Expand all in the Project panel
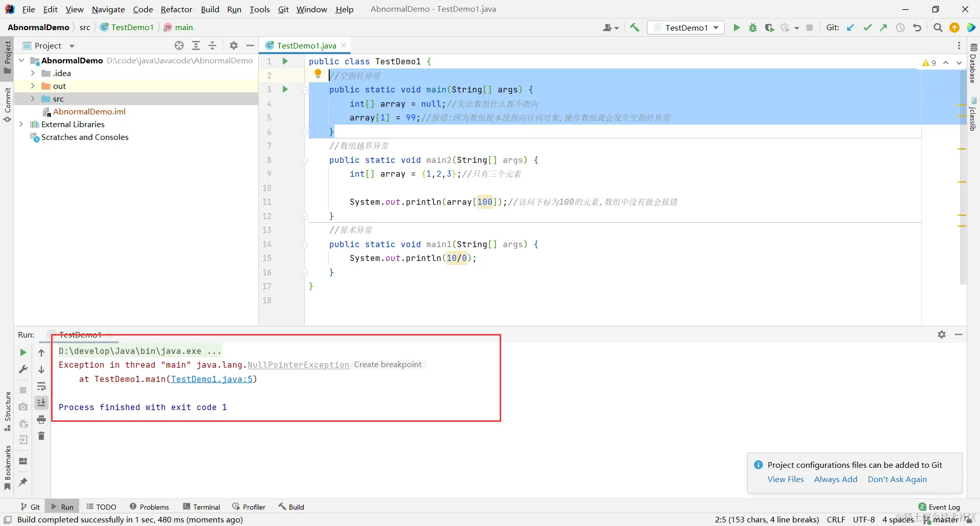980x526 pixels. [196, 45]
